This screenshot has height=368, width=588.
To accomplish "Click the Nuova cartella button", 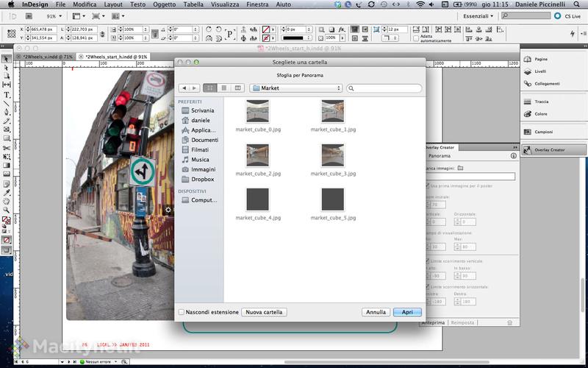I will (264, 312).
